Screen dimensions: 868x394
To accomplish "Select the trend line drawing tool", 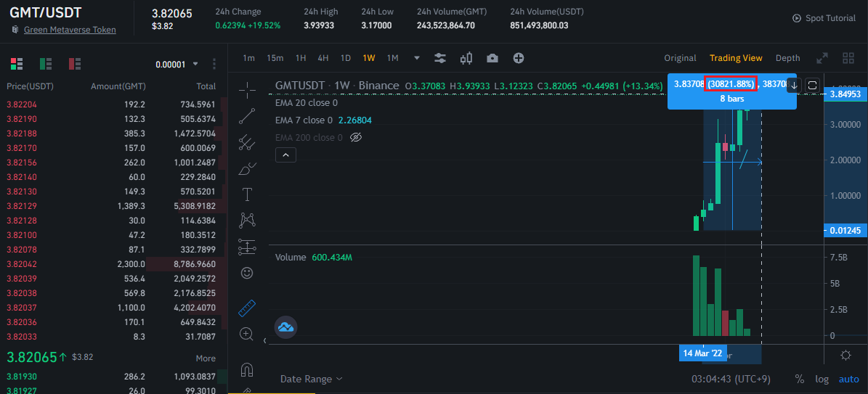I will tap(247, 115).
